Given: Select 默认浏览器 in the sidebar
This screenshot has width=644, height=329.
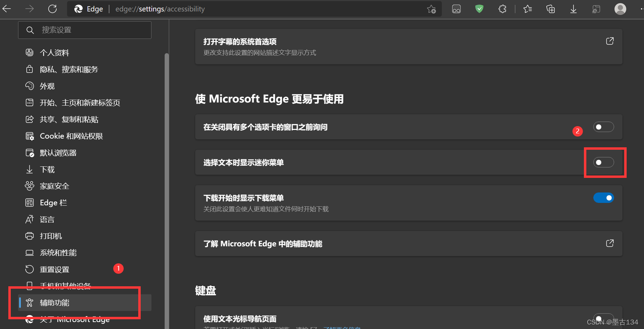Looking at the screenshot, I should point(85,153).
